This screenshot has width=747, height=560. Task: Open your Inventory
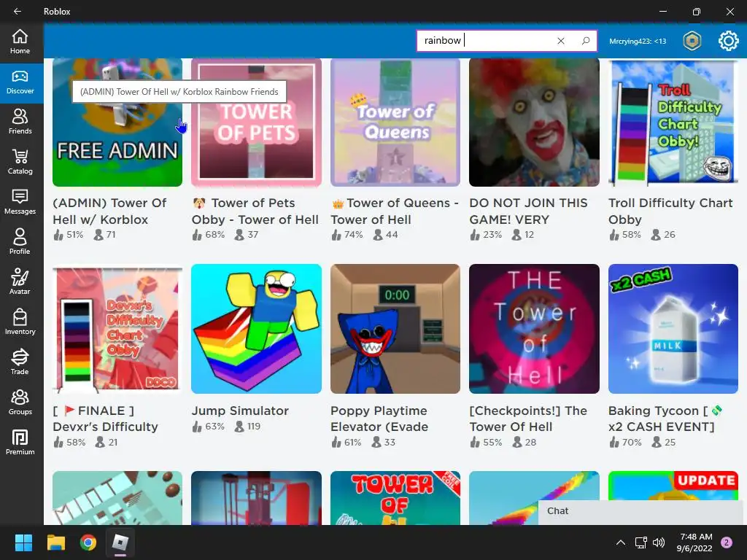(x=20, y=323)
